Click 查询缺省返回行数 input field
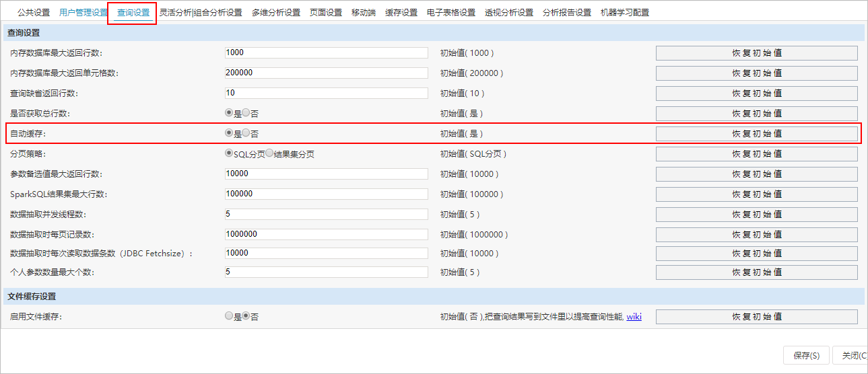Image resolution: width=868 pixels, height=374 pixels. (327, 93)
